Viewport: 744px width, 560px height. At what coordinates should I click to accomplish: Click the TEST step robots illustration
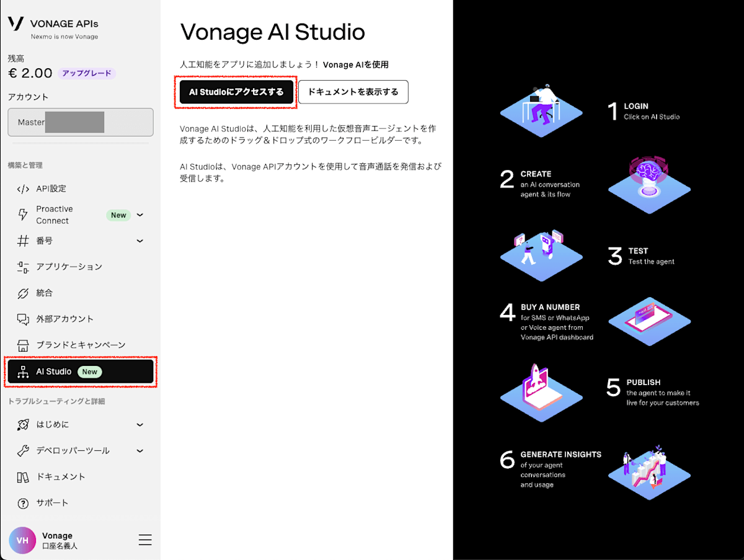pyautogui.click(x=542, y=255)
